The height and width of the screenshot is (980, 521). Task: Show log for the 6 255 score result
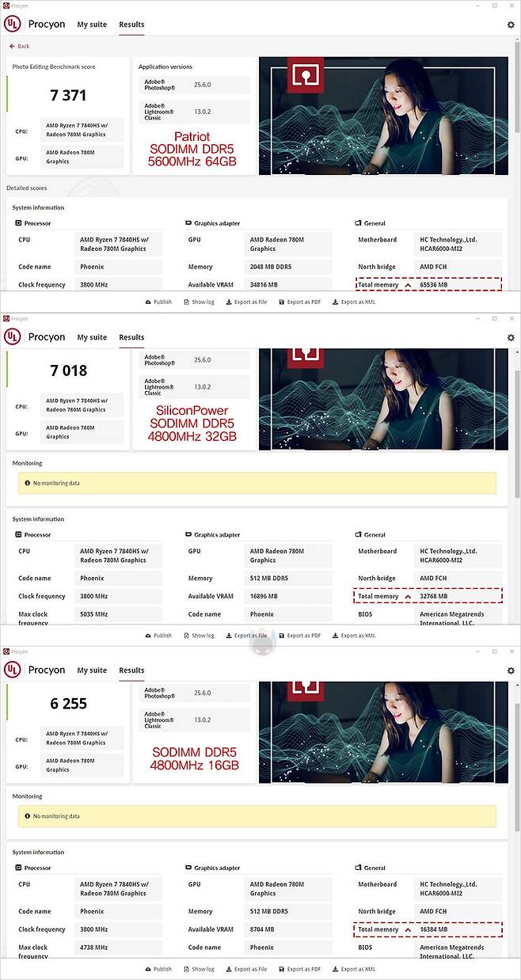pyautogui.click(x=199, y=969)
